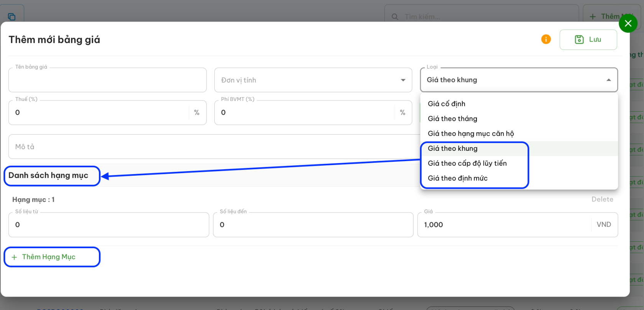Image resolution: width=644 pixels, height=310 pixels.
Task: Select Giá theo cấp độ lũy tiến
Action: click(519, 163)
